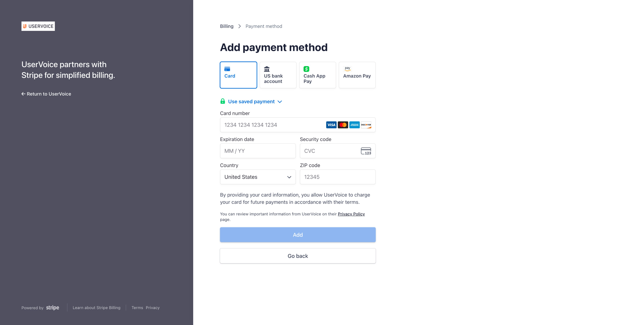Choose the Cash App Pay tab
Screen dimensions: 644x325
tap(317, 75)
